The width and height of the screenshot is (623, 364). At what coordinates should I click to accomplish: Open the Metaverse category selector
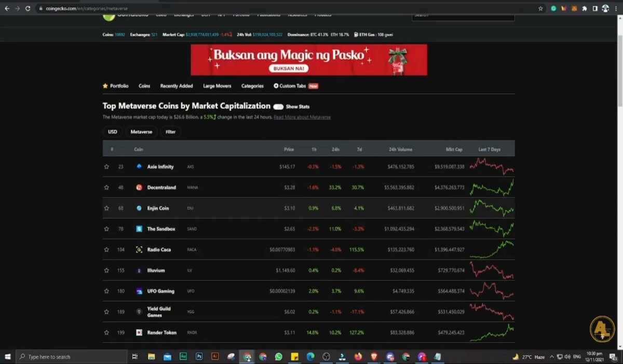pyautogui.click(x=141, y=132)
